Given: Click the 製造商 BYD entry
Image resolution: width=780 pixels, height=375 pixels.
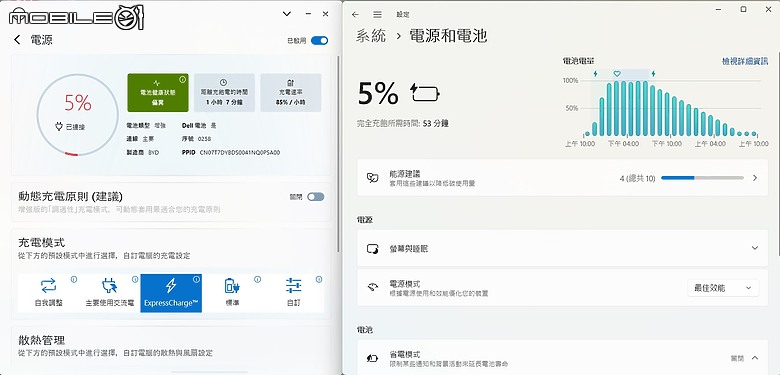Looking at the screenshot, I should pyautogui.click(x=143, y=153).
